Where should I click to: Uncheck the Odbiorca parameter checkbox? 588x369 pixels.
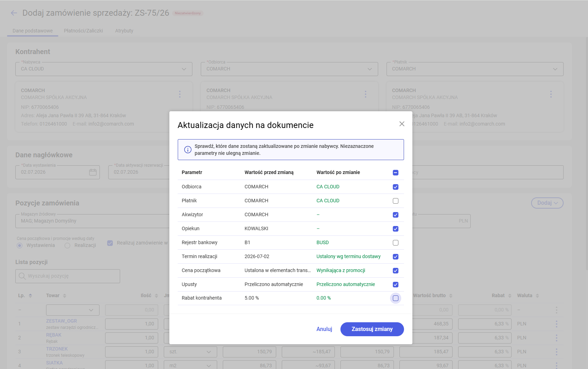396,187
